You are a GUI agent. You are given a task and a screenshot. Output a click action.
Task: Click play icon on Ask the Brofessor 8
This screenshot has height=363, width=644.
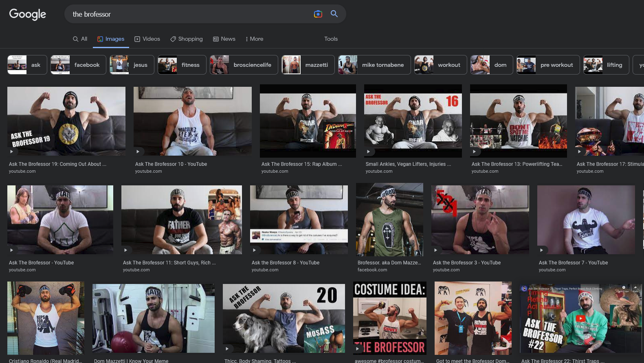tap(254, 250)
